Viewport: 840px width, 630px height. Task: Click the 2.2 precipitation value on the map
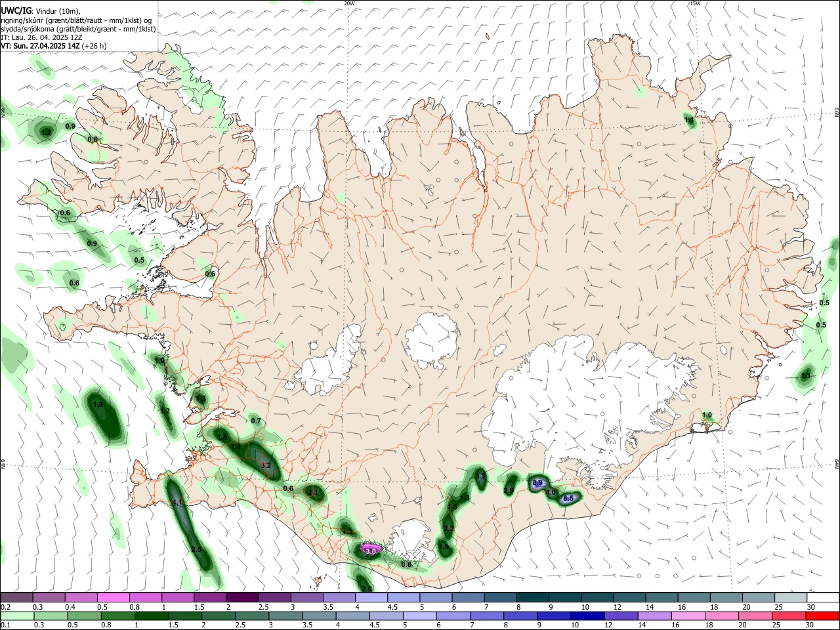[x=449, y=528]
